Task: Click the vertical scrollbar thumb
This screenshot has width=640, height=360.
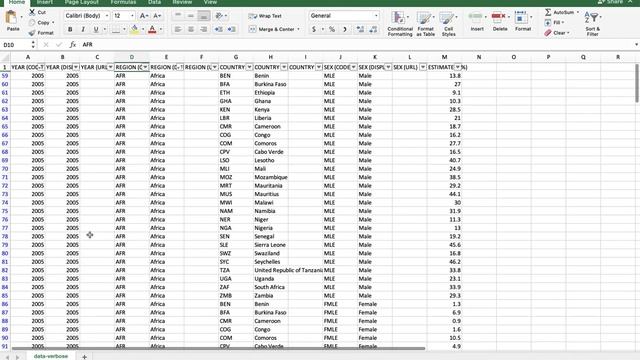Action: tap(637, 84)
